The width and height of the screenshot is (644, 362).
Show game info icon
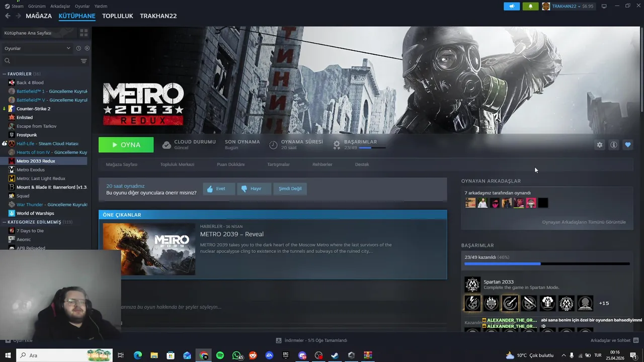[613, 145]
